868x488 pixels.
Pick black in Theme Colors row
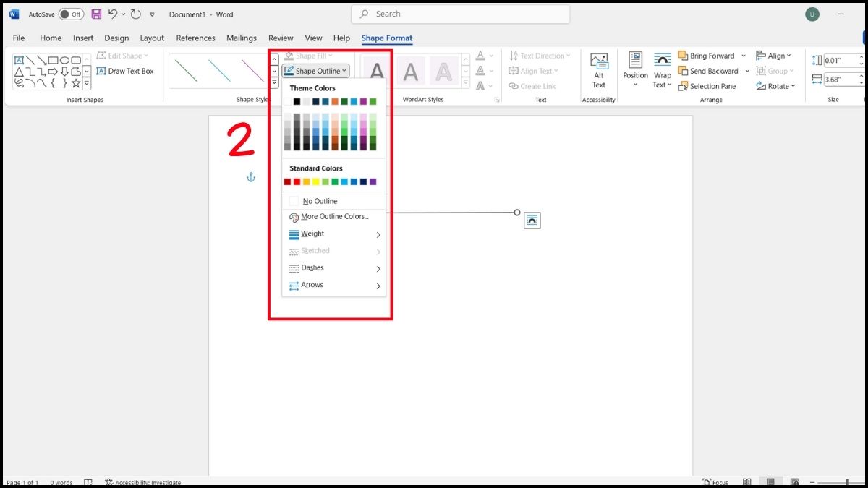(x=297, y=101)
